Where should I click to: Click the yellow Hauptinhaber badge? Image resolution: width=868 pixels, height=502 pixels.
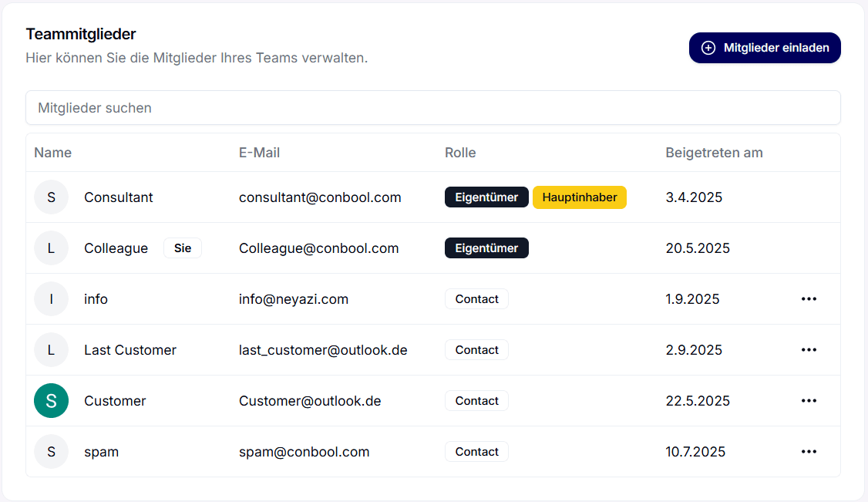coord(579,197)
